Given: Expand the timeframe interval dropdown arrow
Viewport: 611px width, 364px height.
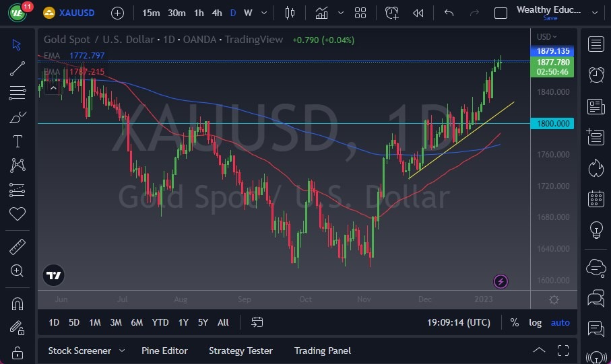Looking at the screenshot, I should 264,13.
